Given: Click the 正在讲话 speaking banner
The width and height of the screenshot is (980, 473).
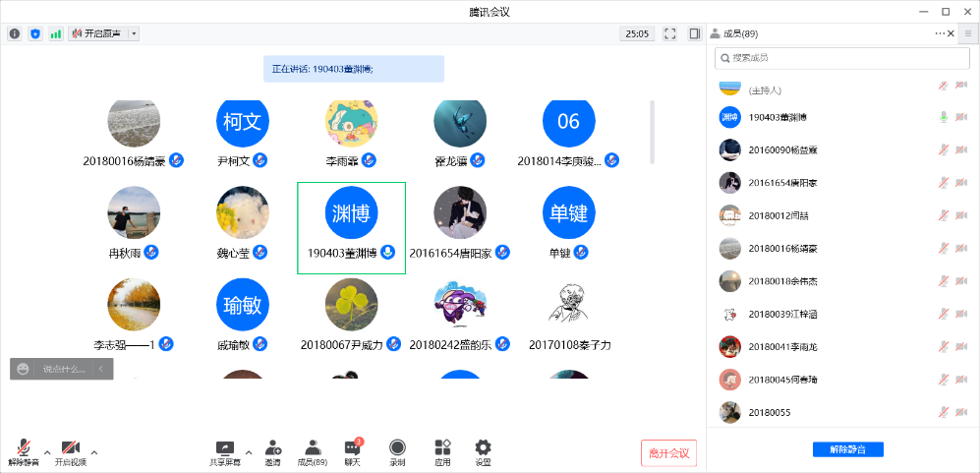Looking at the screenshot, I should [x=354, y=69].
